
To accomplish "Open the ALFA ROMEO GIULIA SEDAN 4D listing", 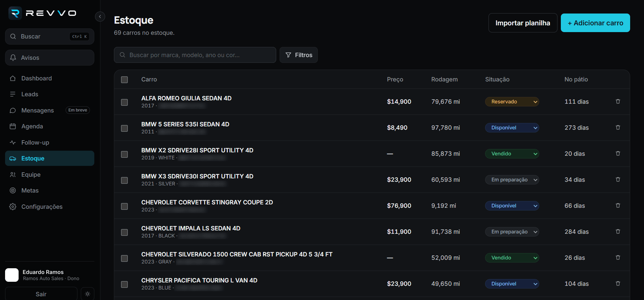I will pos(186,98).
